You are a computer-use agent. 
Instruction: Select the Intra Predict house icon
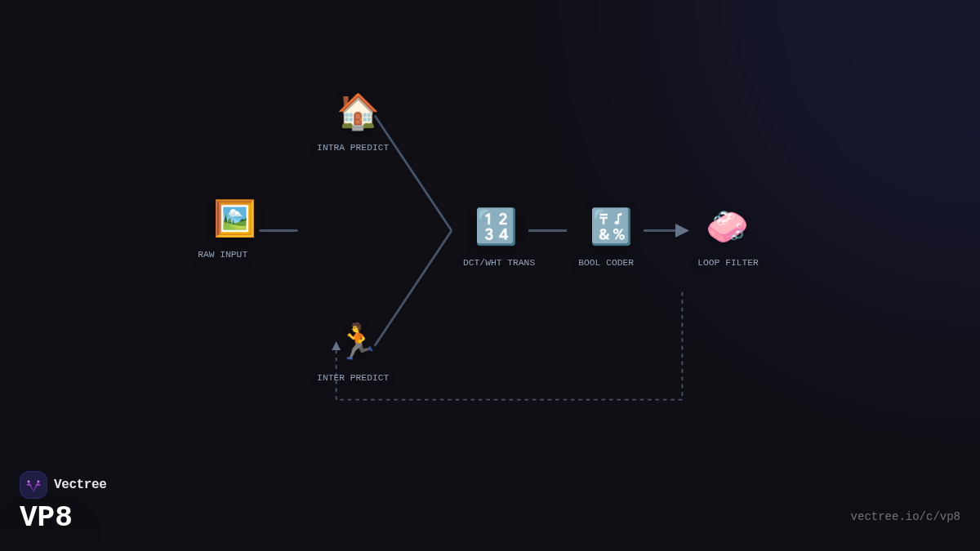point(357,112)
